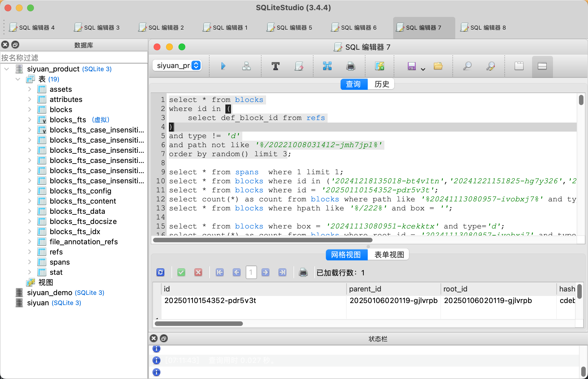Expand the assets table node
Screen dimensions: 588x379
[30, 89]
